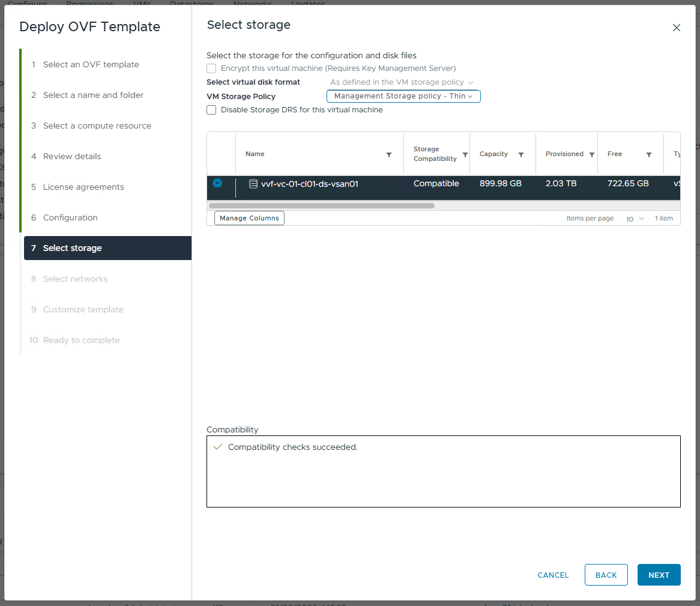The height and width of the screenshot is (606, 700).
Task: Return to step 6 Configuration
Action: [70, 217]
